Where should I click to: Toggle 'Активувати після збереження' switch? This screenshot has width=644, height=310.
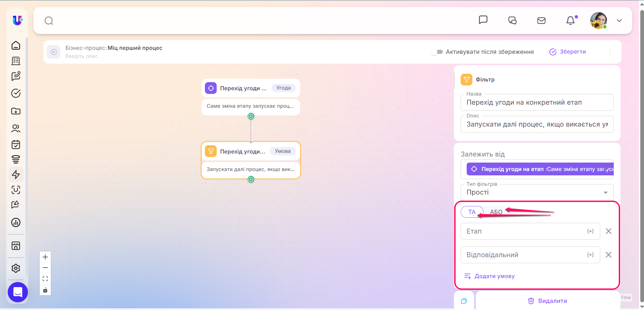(437, 52)
